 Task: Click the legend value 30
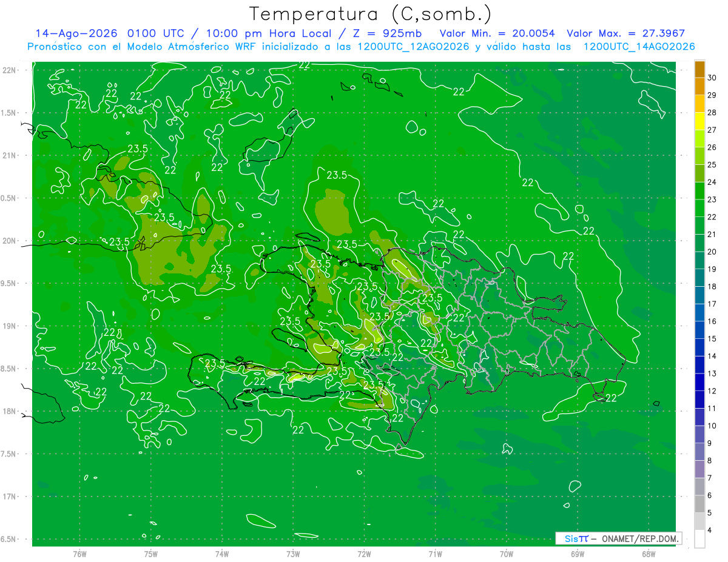point(712,78)
